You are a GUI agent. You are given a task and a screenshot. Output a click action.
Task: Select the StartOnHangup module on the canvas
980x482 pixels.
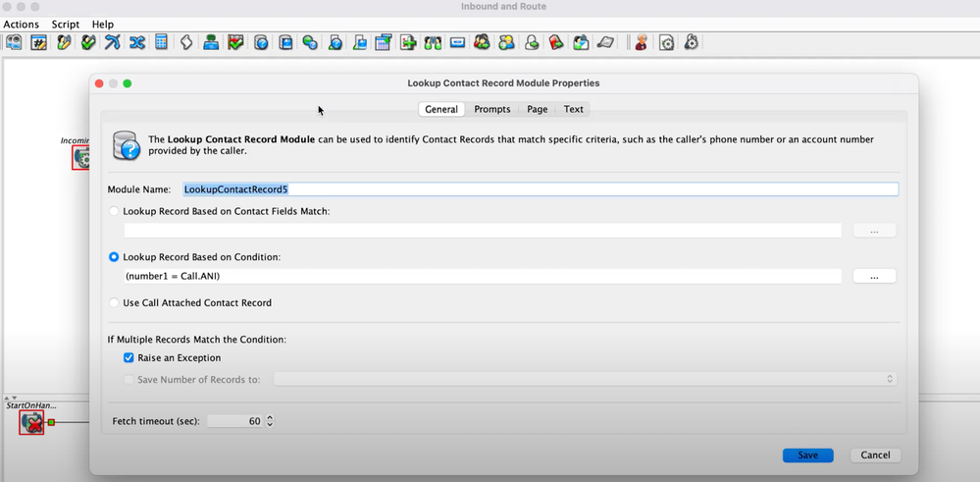point(31,423)
